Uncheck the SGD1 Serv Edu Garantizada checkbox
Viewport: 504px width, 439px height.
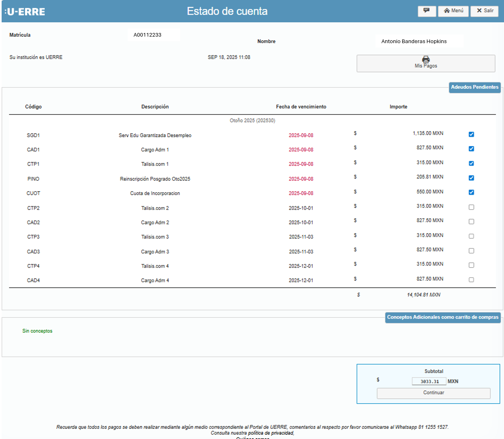point(471,134)
